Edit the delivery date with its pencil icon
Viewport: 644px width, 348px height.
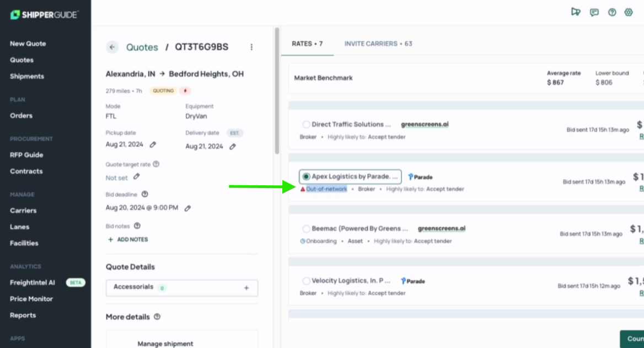tap(233, 147)
